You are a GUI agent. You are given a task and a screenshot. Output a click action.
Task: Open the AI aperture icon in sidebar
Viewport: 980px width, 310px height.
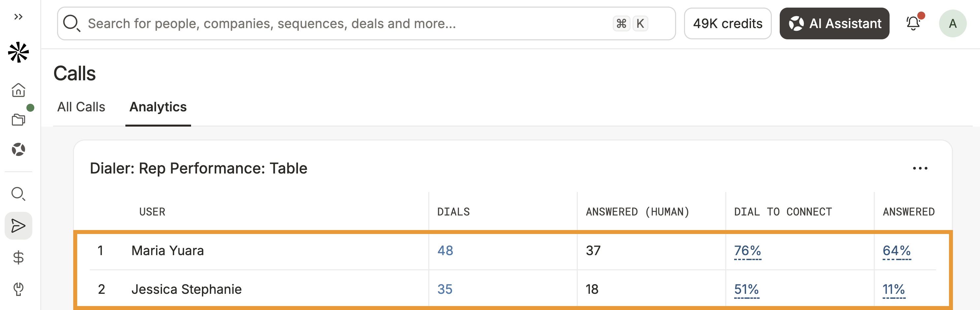pos(18,149)
